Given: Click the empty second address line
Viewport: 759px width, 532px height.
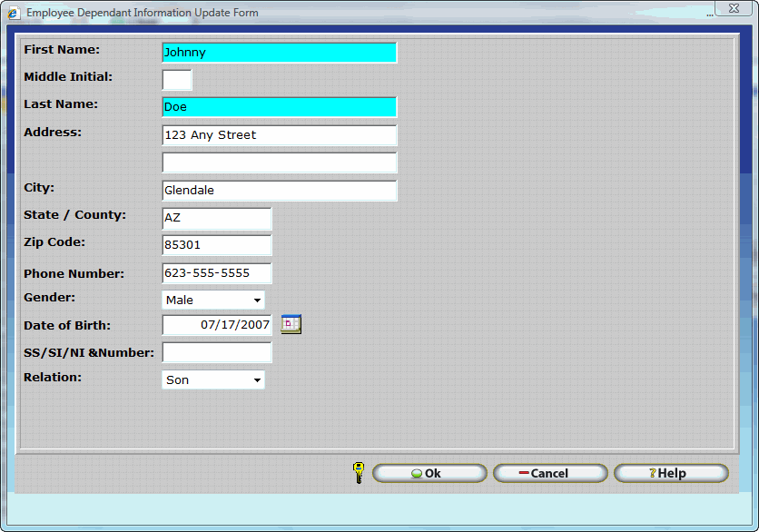Looking at the screenshot, I should pyautogui.click(x=279, y=163).
